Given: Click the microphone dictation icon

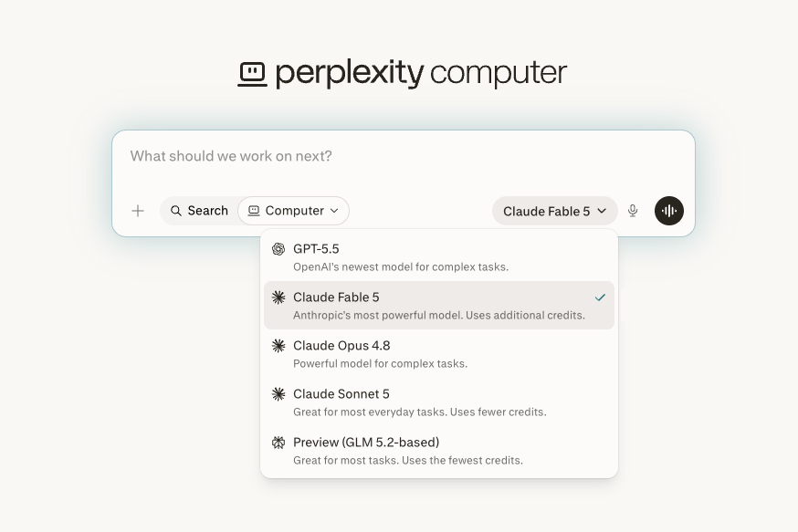Looking at the screenshot, I should (633, 211).
